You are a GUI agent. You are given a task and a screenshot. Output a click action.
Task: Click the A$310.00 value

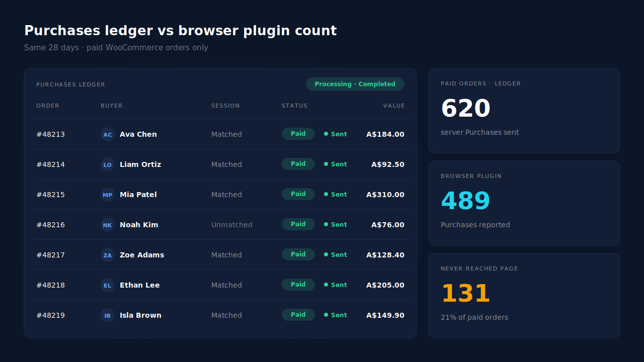(385, 195)
